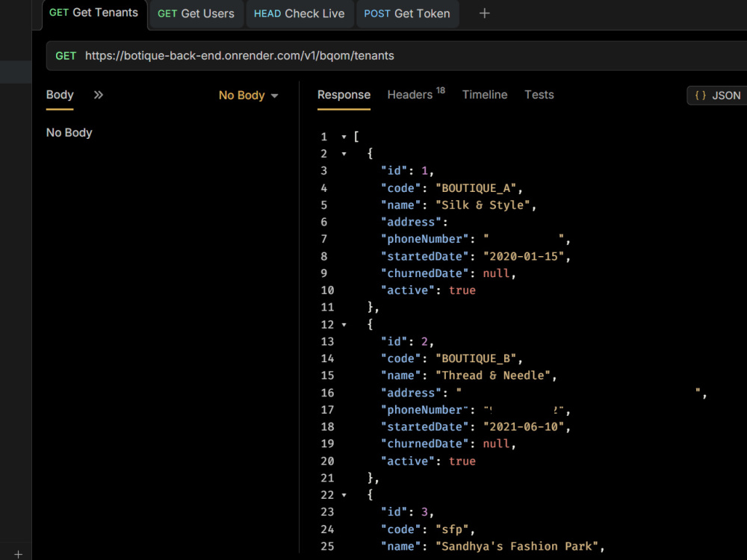This screenshot has width=747, height=560.
Task: Collapse the object starting at line 22
Action: [x=344, y=495]
